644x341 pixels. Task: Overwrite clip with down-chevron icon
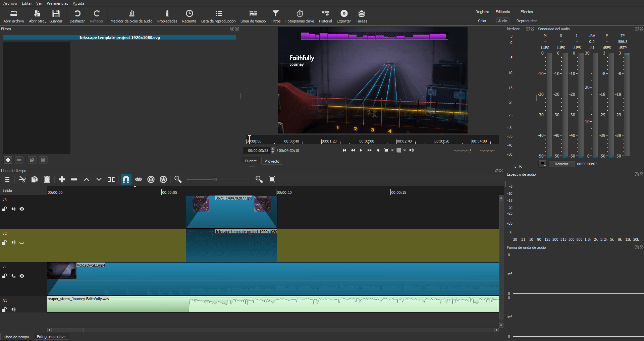[x=99, y=179]
